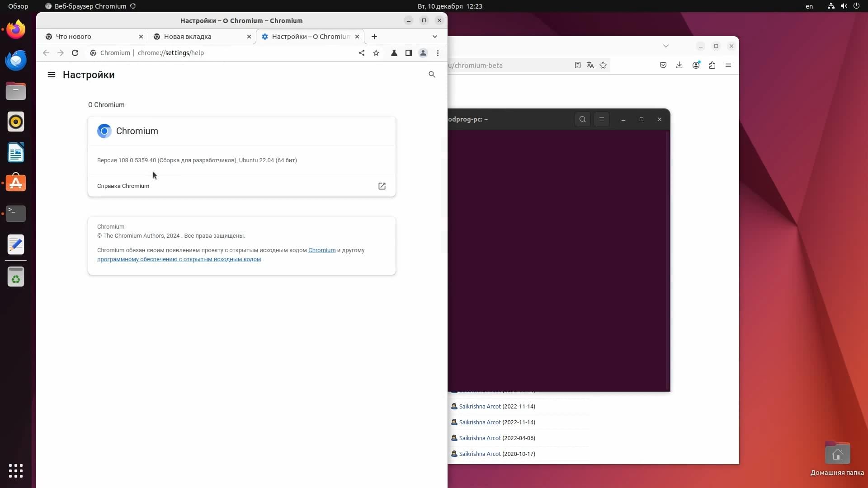The height and width of the screenshot is (488, 868).
Task: Close the Что нового tab
Action: pyautogui.click(x=141, y=37)
